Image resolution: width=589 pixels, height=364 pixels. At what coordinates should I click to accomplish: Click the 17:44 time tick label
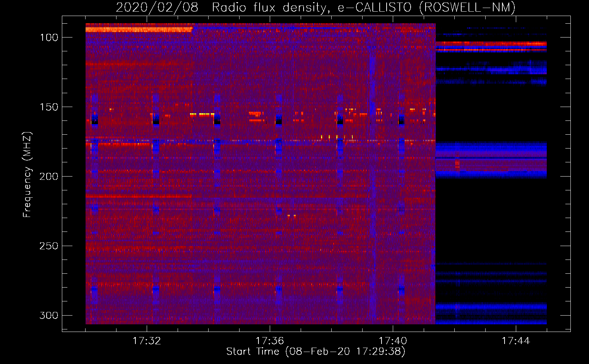tap(516, 341)
